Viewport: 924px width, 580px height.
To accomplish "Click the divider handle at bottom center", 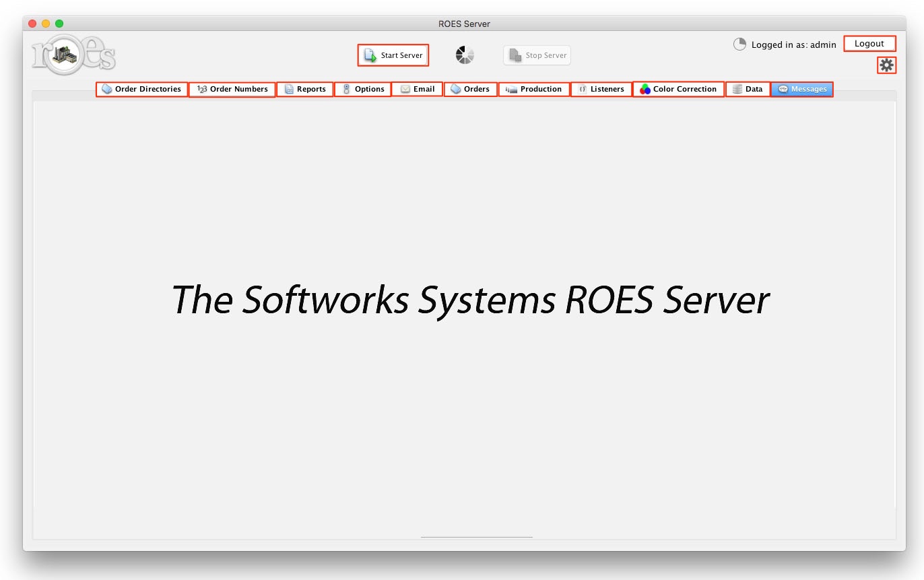I will pyautogui.click(x=477, y=537).
